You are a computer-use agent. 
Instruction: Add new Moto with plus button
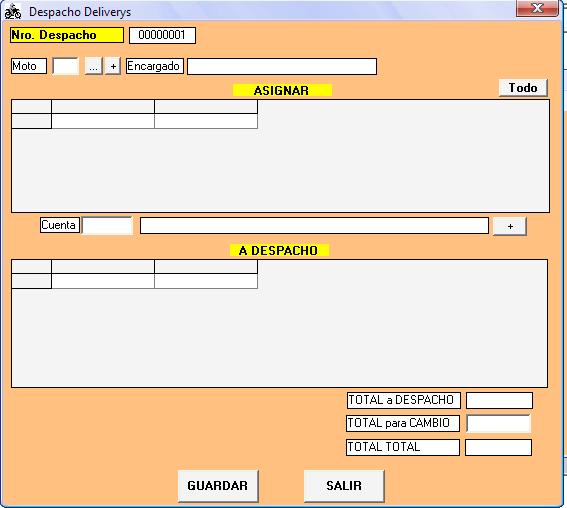[113, 67]
